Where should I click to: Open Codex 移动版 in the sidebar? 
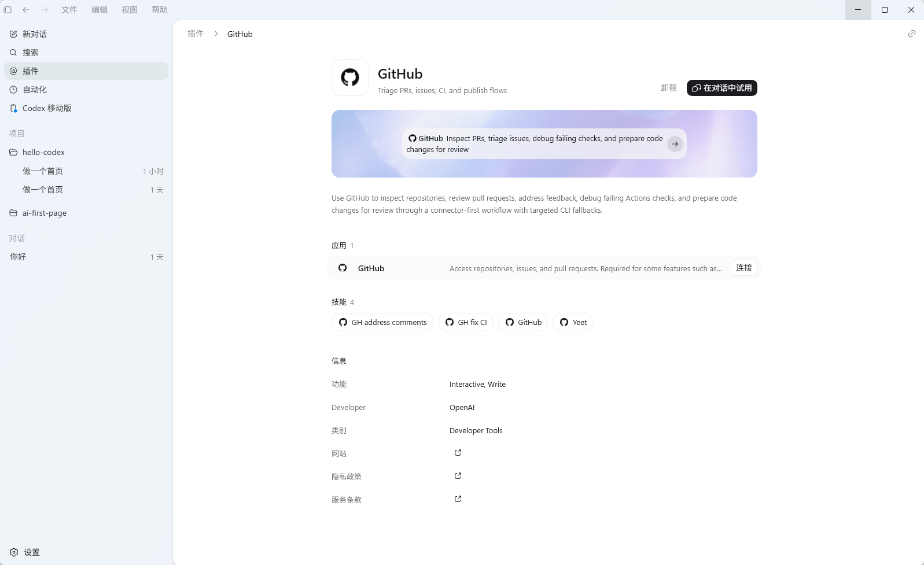tap(86, 108)
